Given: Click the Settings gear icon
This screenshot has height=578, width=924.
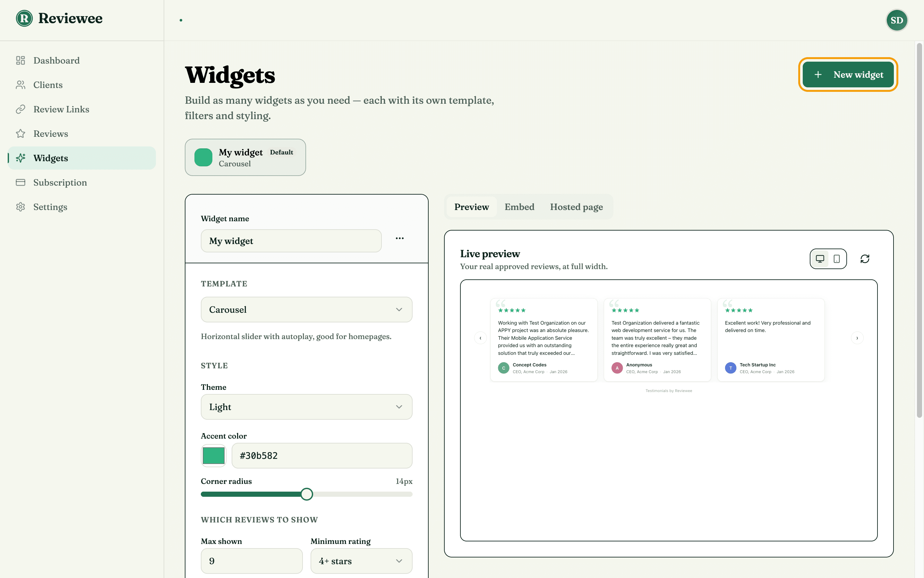Looking at the screenshot, I should tap(21, 207).
